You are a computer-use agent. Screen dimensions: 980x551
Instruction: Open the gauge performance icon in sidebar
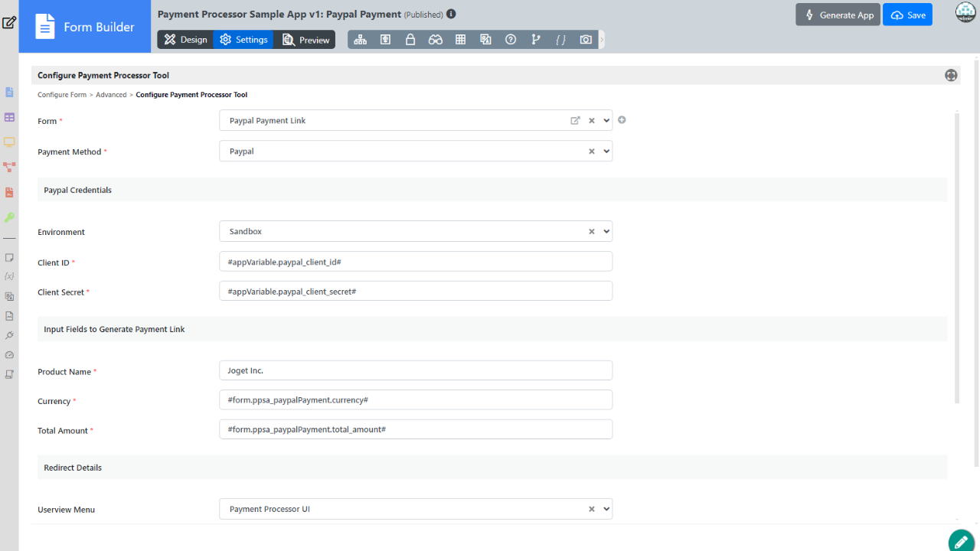tap(9, 355)
